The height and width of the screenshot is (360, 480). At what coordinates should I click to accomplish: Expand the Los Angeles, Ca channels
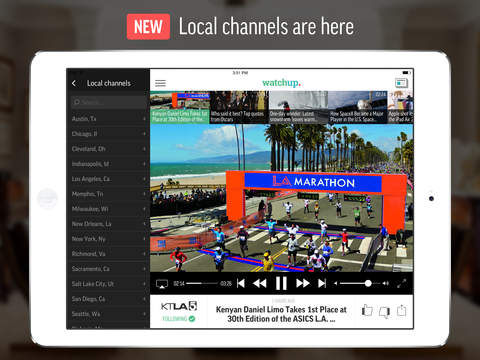[x=108, y=179]
